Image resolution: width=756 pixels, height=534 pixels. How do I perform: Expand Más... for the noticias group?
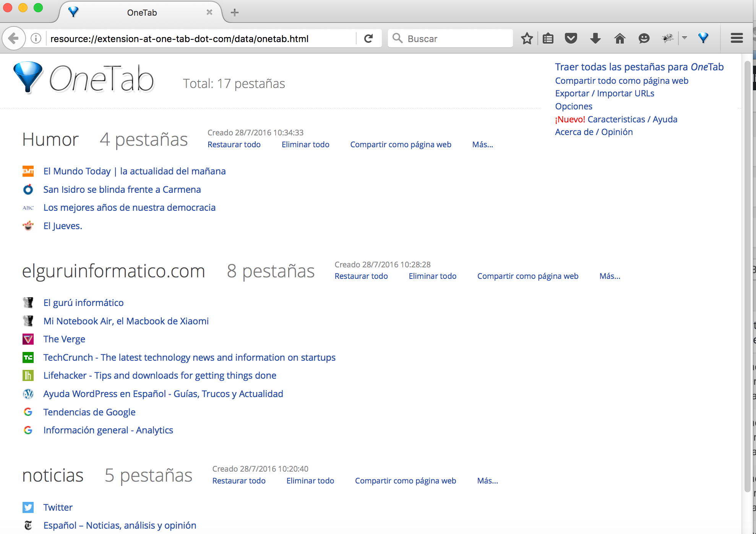point(488,481)
